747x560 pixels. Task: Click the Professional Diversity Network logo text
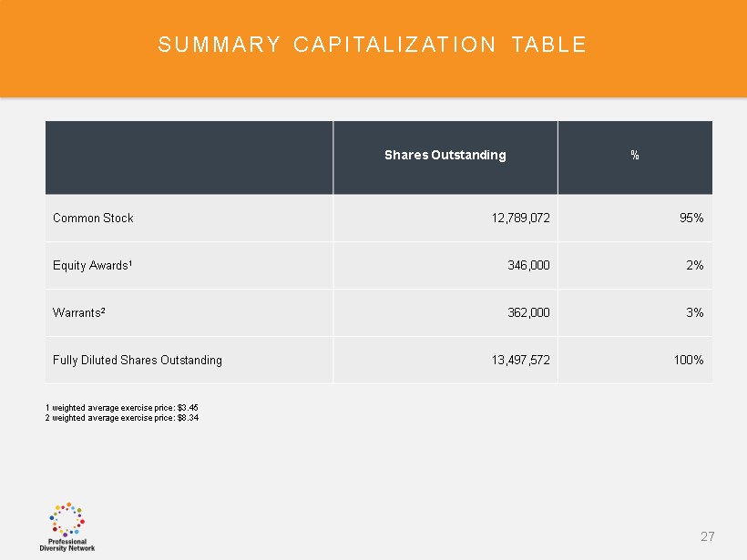click(67, 544)
